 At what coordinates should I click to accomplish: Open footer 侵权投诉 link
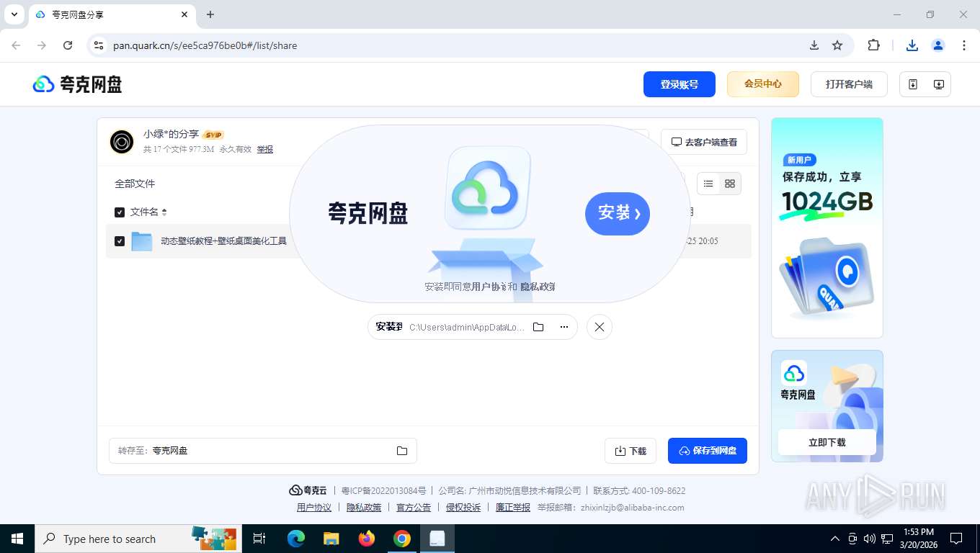tap(463, 508)
